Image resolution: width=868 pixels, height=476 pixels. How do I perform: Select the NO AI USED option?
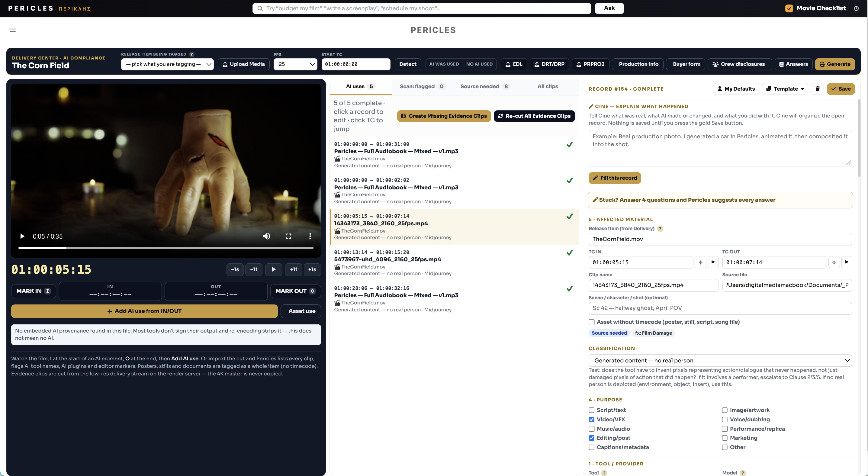[479, 64]
